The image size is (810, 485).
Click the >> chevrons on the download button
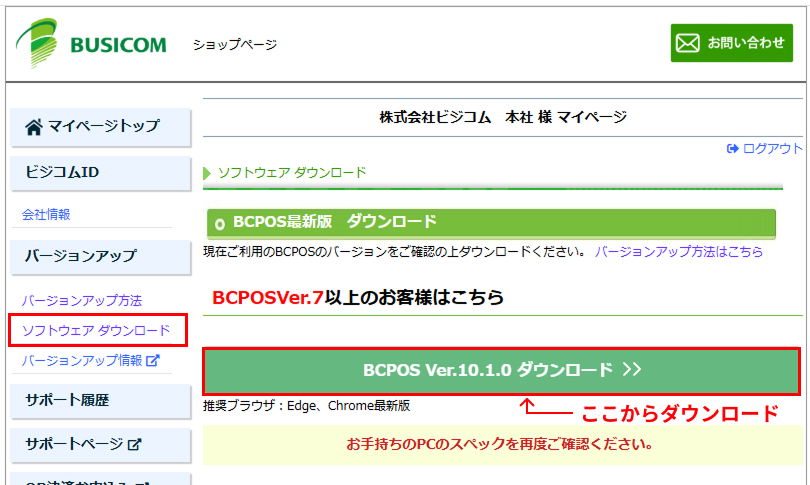tap(630, 370)
